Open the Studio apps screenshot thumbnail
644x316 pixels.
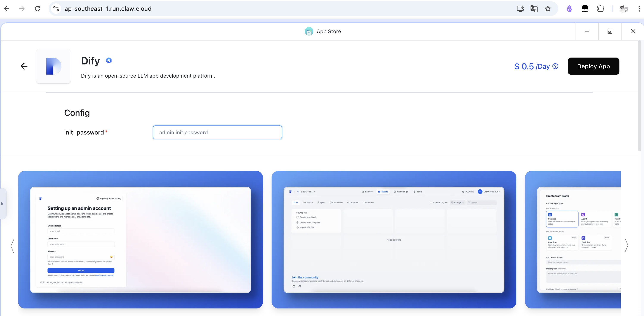coord(394,239)
